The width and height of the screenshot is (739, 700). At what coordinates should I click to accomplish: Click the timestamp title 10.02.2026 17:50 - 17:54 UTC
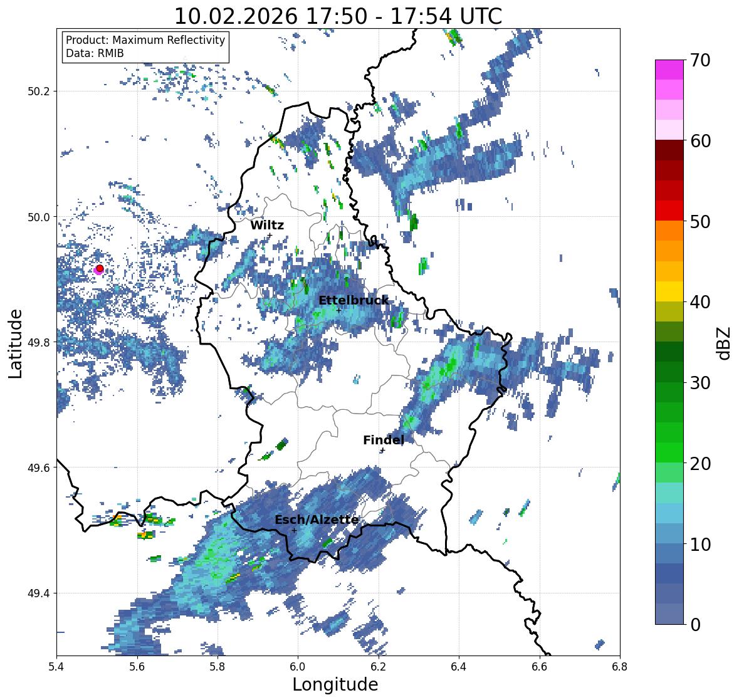click(338, 16)
